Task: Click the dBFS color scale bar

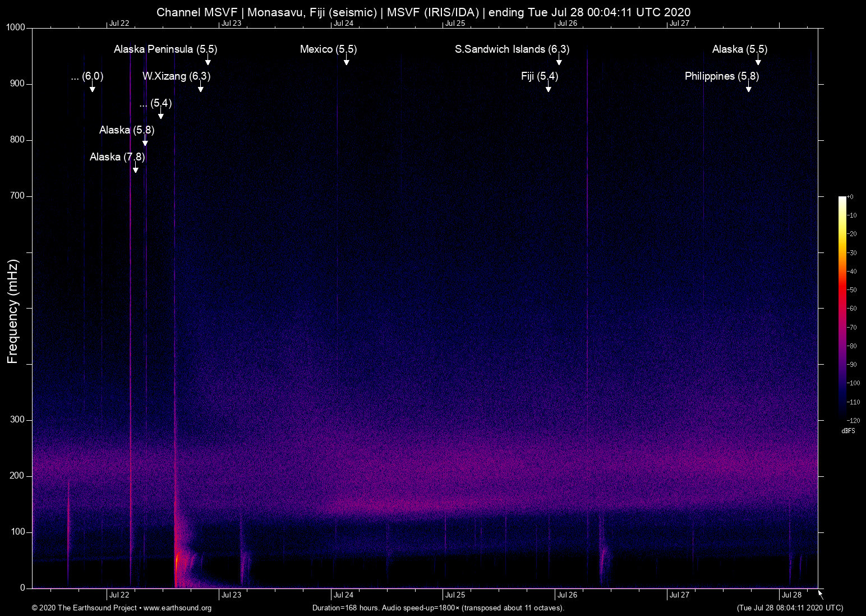Action: coord(842,307)
